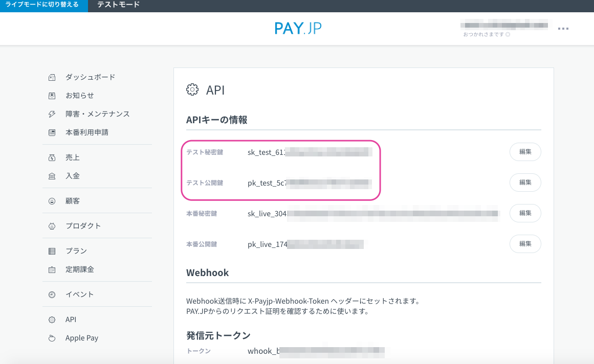Viewport: 594px width, 364px height.
Task: Click the gear icon beside the API heading
Action: point(192,89)
